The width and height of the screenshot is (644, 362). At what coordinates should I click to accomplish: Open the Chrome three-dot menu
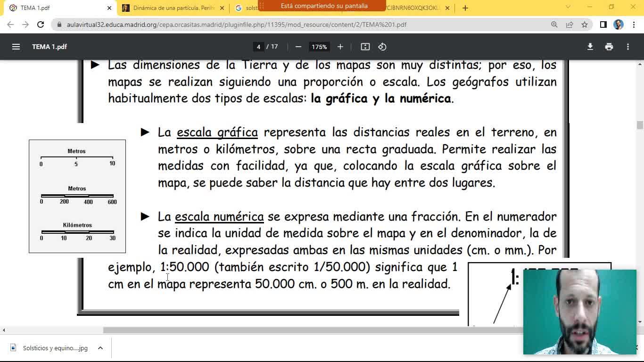tap(634, 25)
